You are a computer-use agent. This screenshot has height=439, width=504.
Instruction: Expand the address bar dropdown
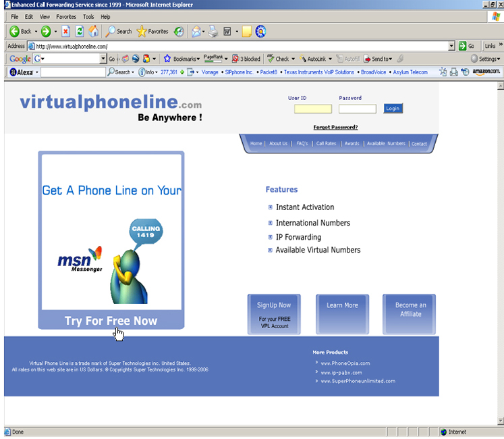451,46
